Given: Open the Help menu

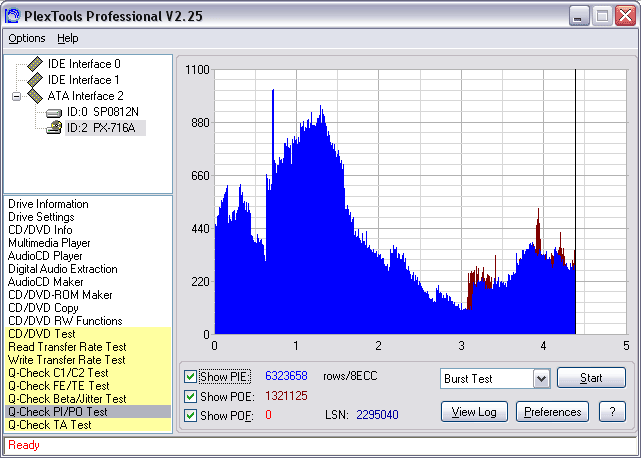Looking at the screenshot, I should tap(67, 38).
